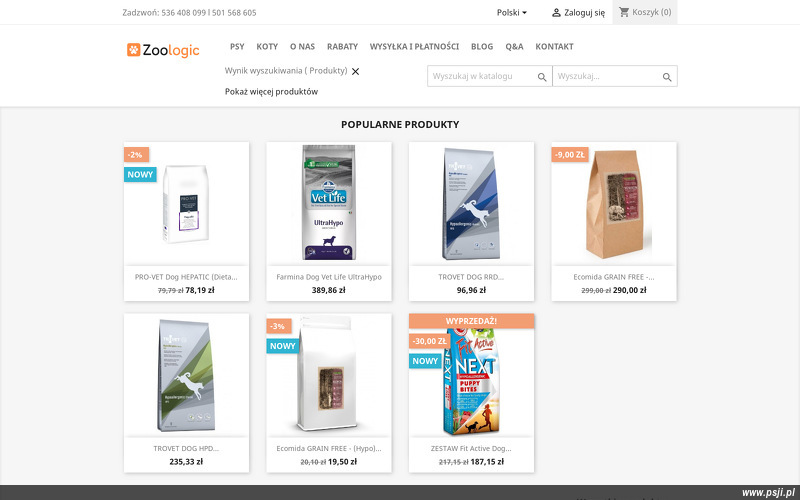
Task: Open WYSYŁKA I PŁATNOŚCI page
Action: [414, 46]
